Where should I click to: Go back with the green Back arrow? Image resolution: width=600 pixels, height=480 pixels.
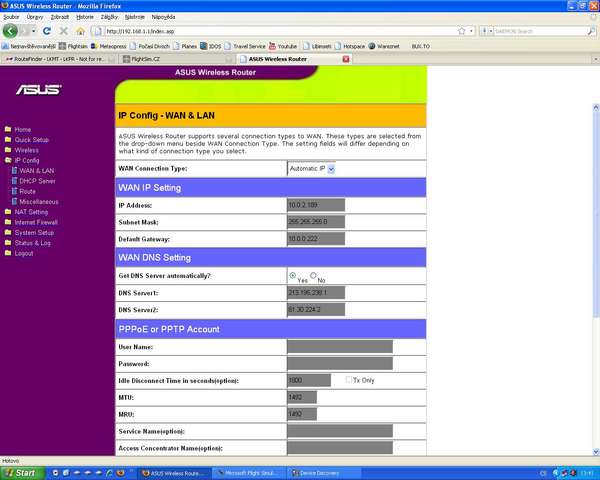[x=10, y=31]
